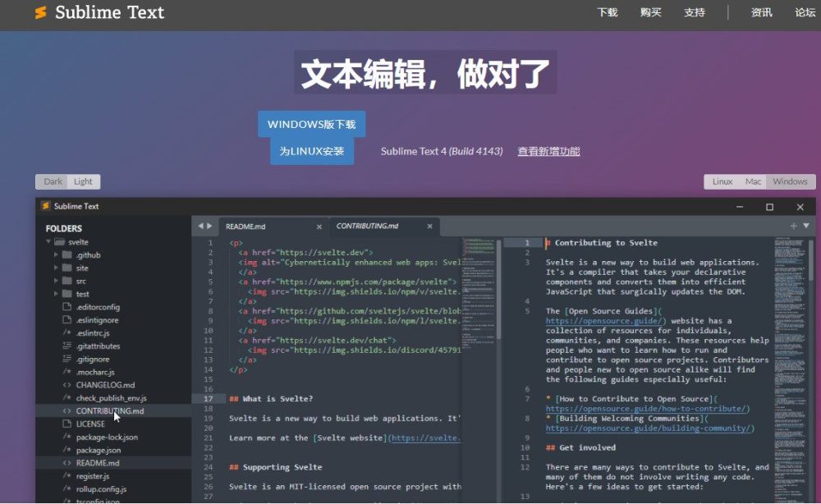Switch screenshot theme to Light

pos(83,181)
